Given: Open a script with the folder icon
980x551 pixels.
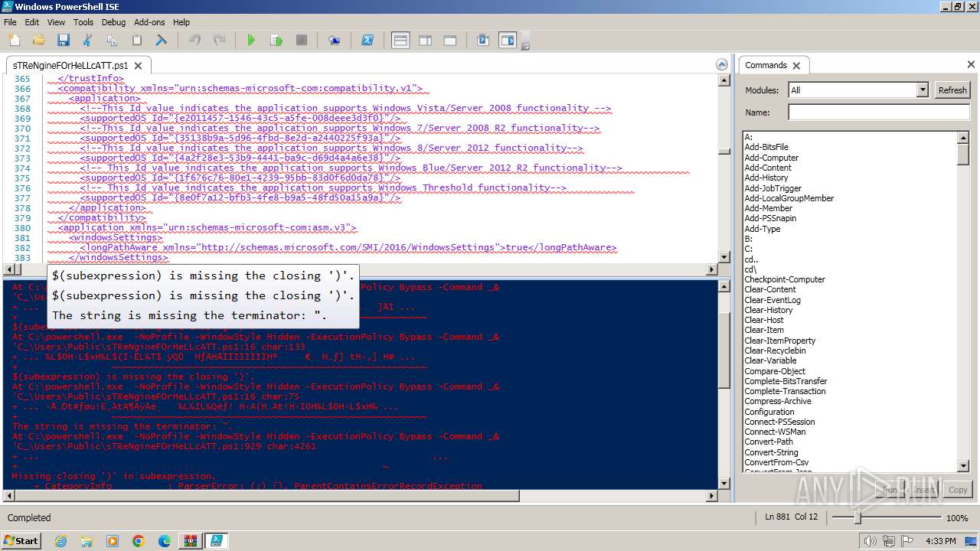Looking at the screenshot, I should (38, 41).
